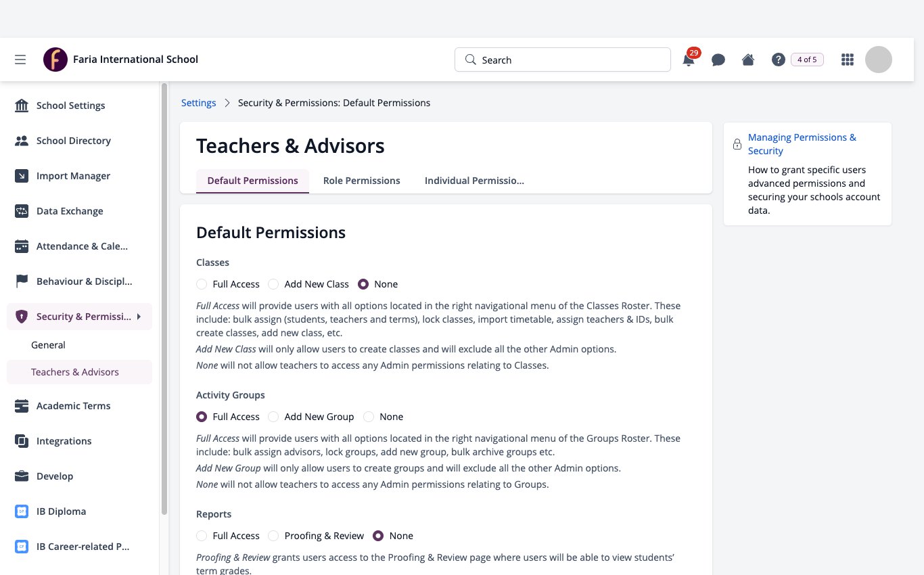Click the notifications bell icon

coord(689,60)
